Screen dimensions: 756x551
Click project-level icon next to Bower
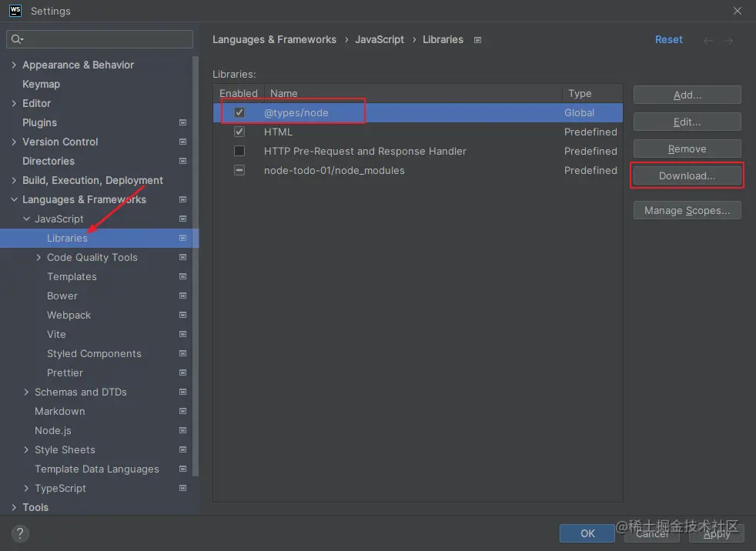tap(182, 296)
